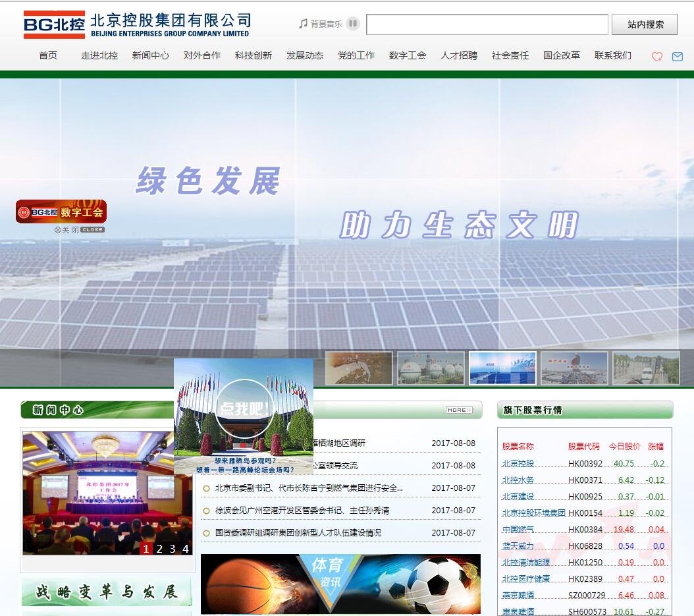This screenshot has width=694, height=616.
Task: Open 北控水务 stock link
Action: (x=518, y=480)
